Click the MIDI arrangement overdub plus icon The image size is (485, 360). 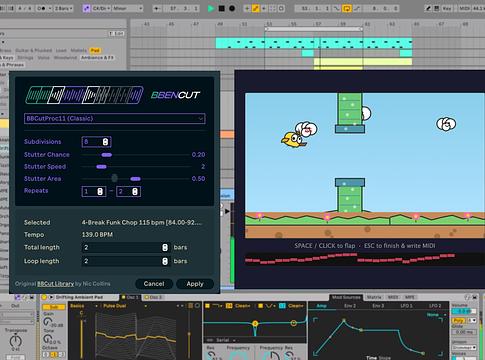247,8
